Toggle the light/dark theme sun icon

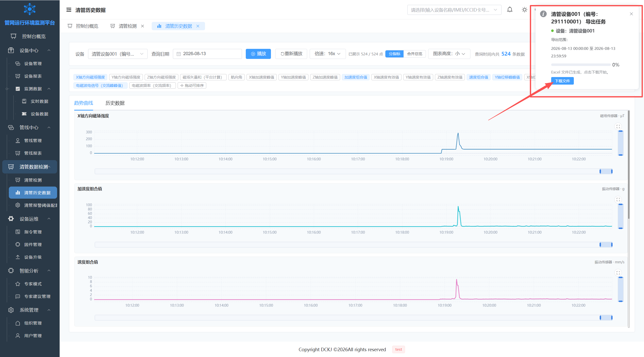(525, 10)
